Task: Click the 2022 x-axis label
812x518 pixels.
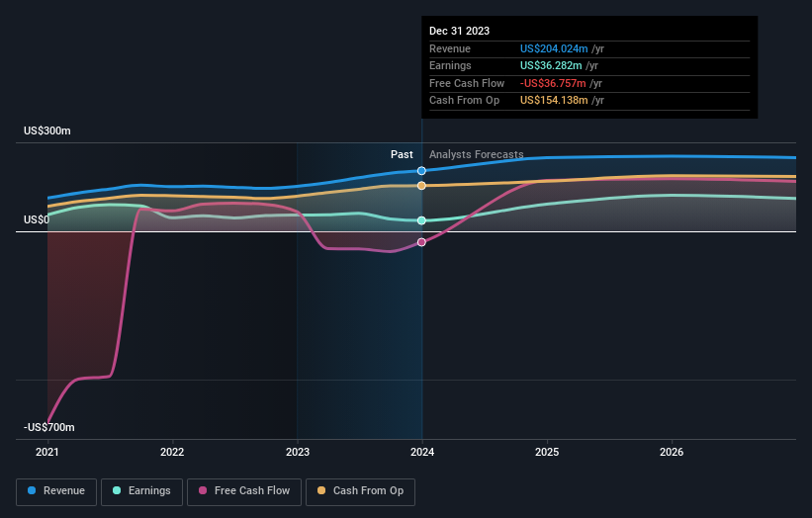Action: (x=172, y=452)
